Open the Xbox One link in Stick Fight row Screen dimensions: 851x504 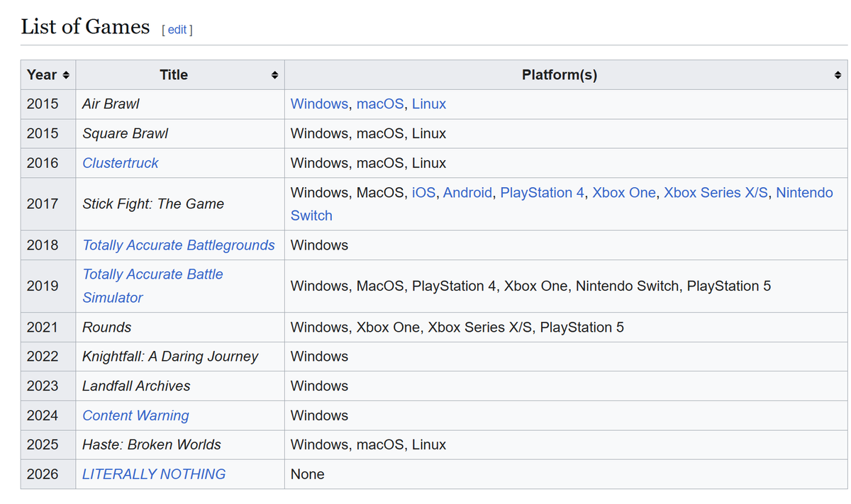624,193
